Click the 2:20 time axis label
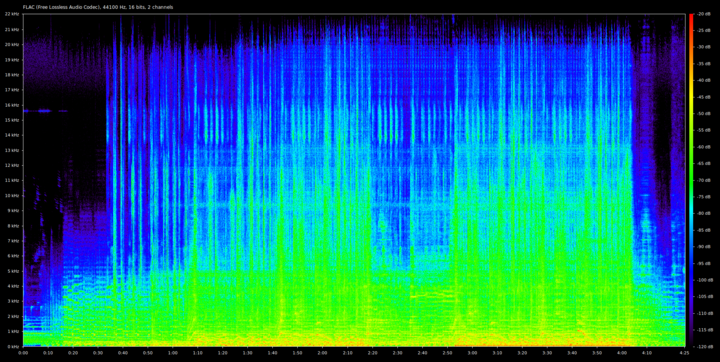720x362 pixels. pyautogui.click(x=372, y=353)
